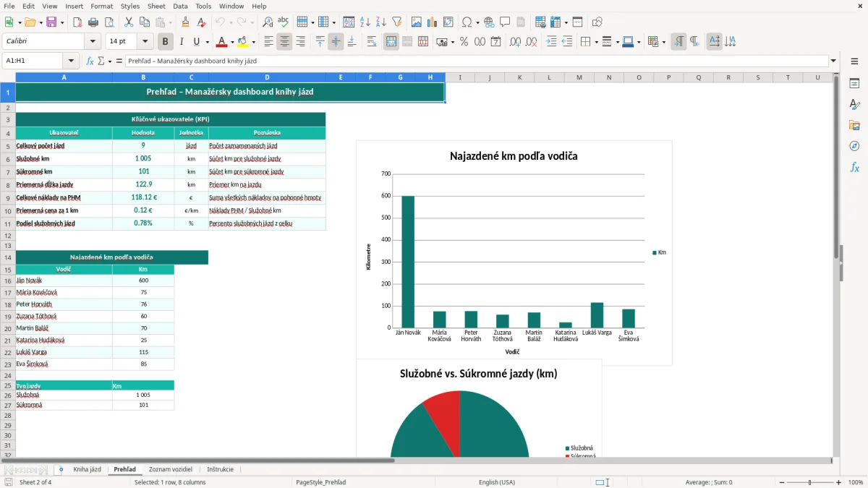Toggle Align Left
The width and height of the screenshot is (868, 488).
268,41
